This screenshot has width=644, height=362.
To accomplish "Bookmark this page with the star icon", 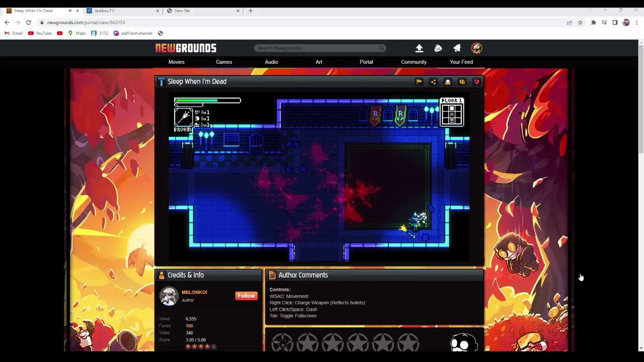I will 580,23.
